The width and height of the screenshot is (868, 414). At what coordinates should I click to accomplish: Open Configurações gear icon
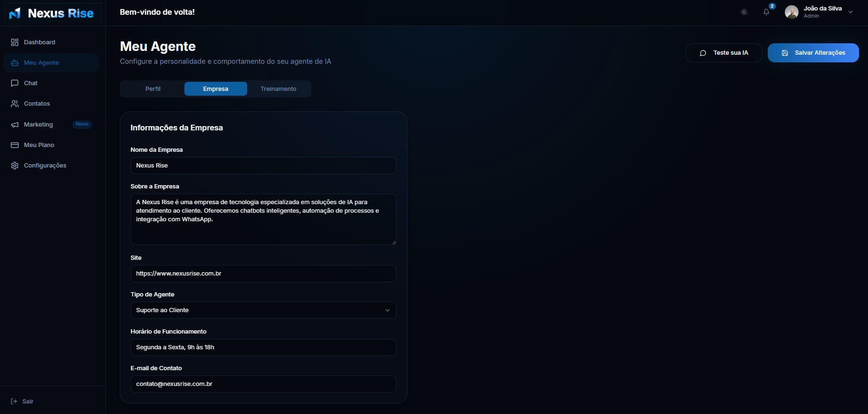(x=15, y=166)
